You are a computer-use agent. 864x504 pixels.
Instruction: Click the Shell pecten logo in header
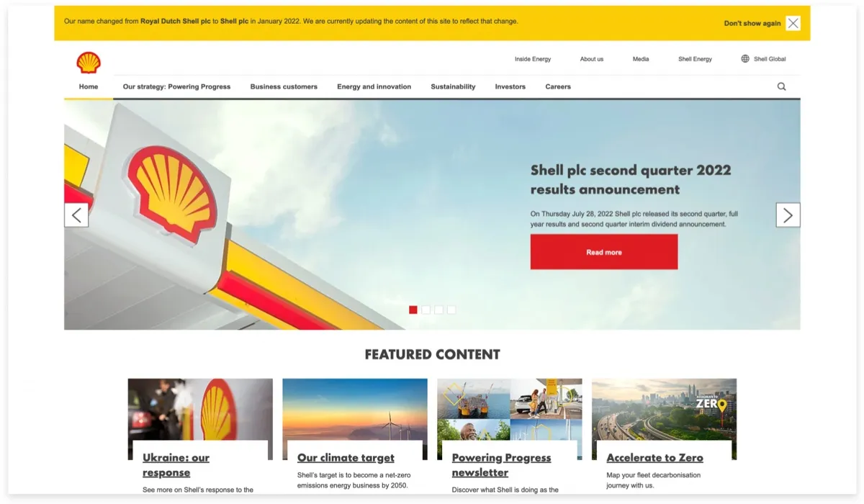tap(89, 63)
